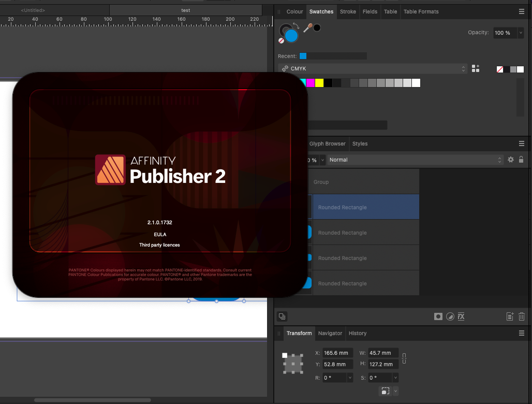Click the black picked-colour circle beside eyedropper
The image size is (532, 404).
317,28
